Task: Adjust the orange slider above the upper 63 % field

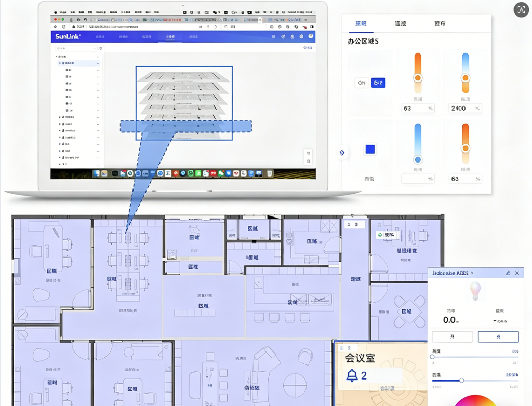Action: click(x=418, y=73)
